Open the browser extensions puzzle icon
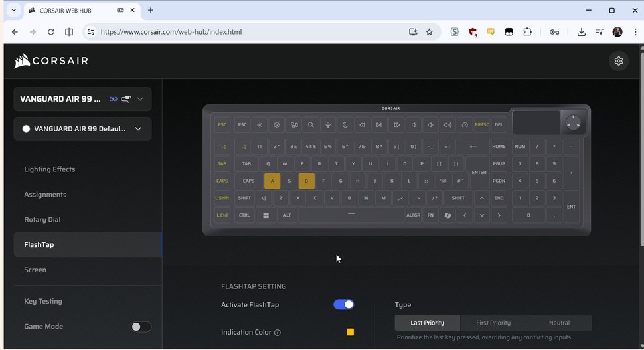Image resolution: width=644 pixels, height=350 pixels. (x=527, y=32)
